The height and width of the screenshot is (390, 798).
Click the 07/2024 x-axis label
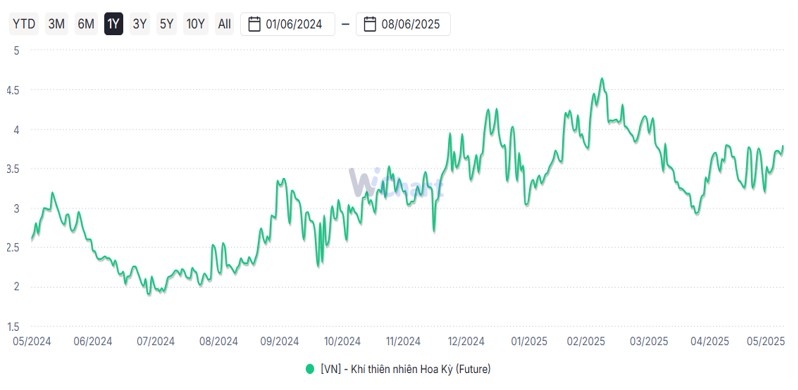[x=155, y=341]
